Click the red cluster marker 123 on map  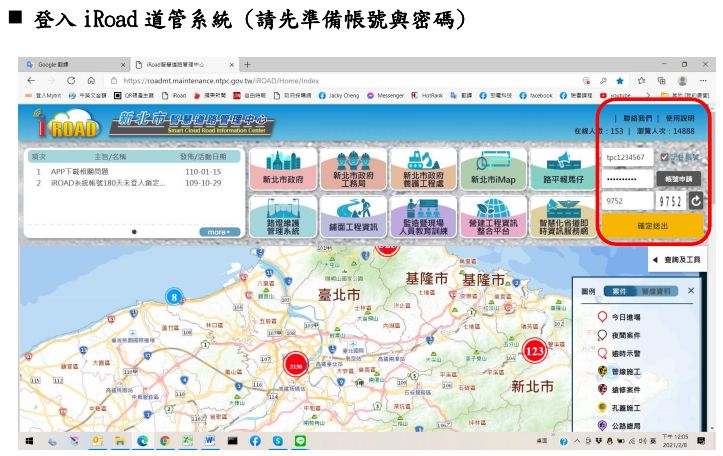(x=534, y=351)
